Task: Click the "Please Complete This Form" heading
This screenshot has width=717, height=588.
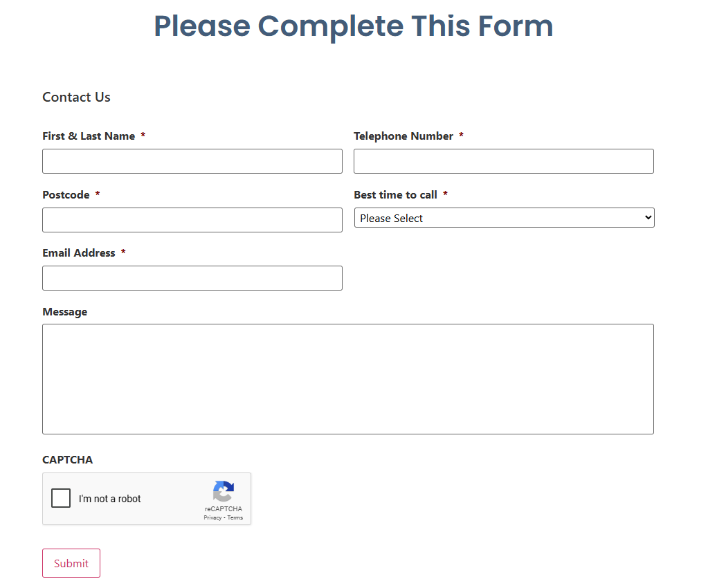Action: point(353,26)
